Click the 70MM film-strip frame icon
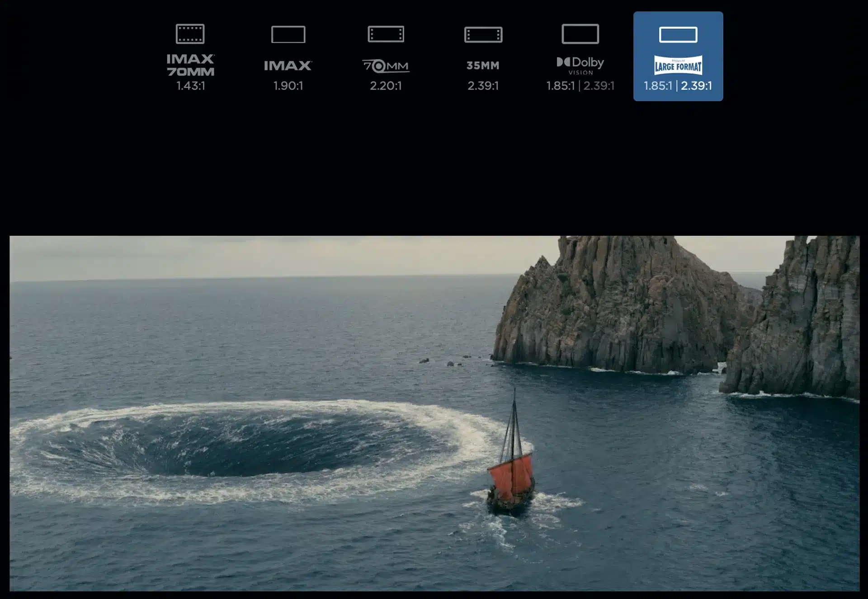 pyautogui.click(x=386, y=34)
